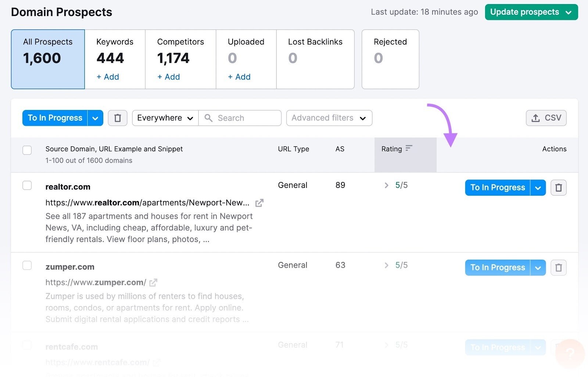This screenshot has height=377, width=588.
Task: Select the checkbox for realtor.com row
Action: pos(27,185)
